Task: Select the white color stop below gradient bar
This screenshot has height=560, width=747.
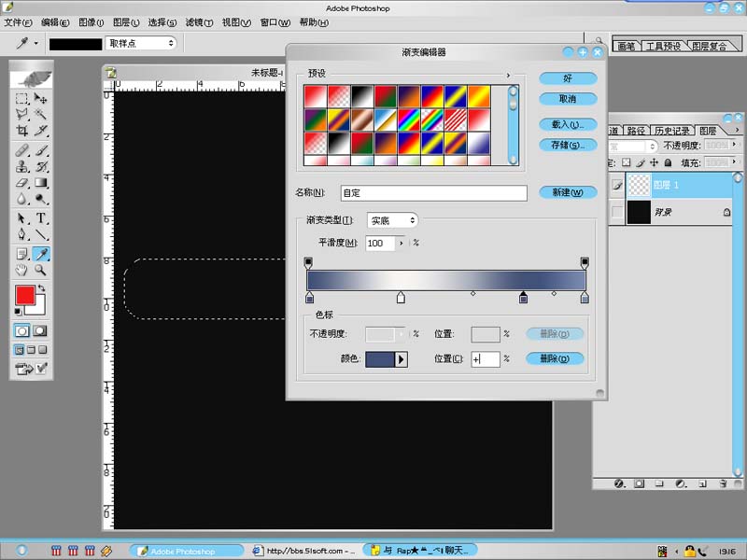Action: 401,298
